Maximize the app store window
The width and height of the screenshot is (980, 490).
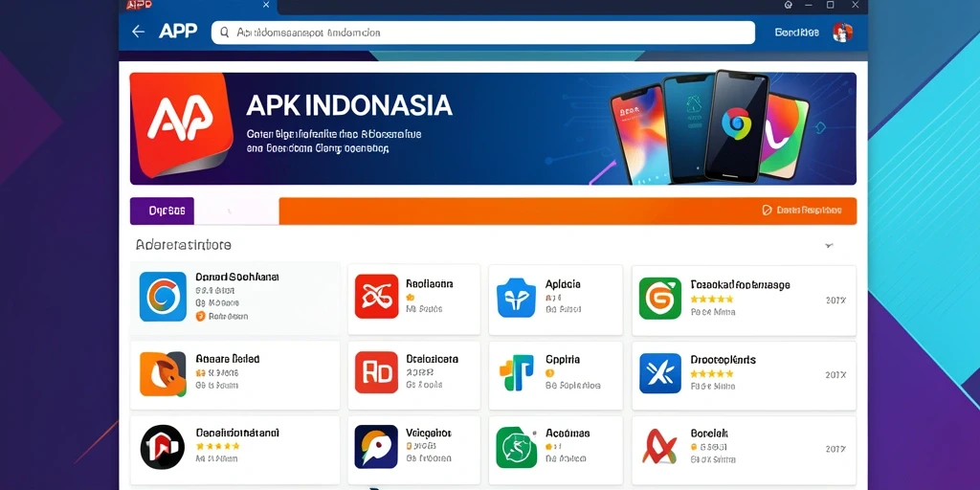pos(830,5)
